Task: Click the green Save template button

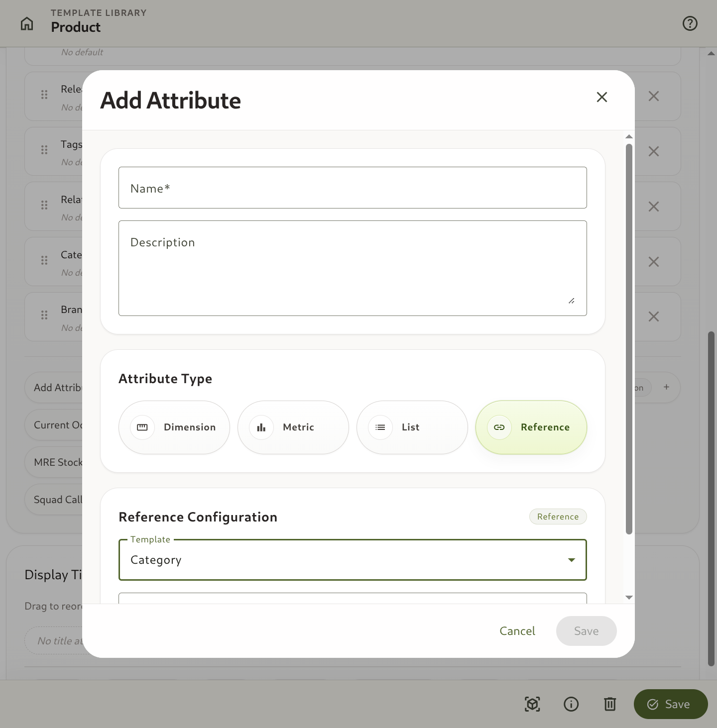Action: click(x=671, y=704)
